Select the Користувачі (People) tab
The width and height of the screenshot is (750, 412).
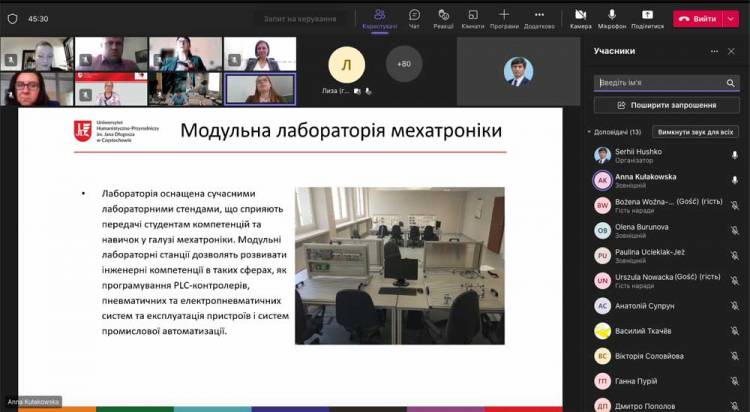pos(380,18)
